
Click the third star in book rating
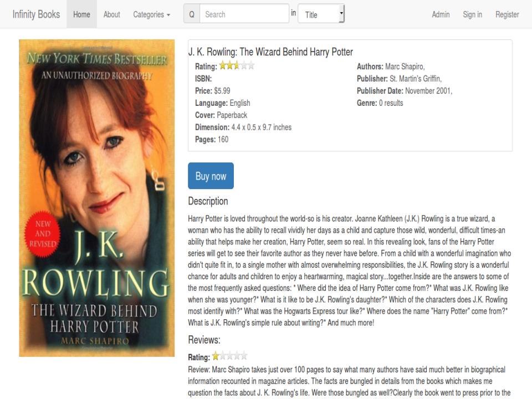tap(237, 65)
